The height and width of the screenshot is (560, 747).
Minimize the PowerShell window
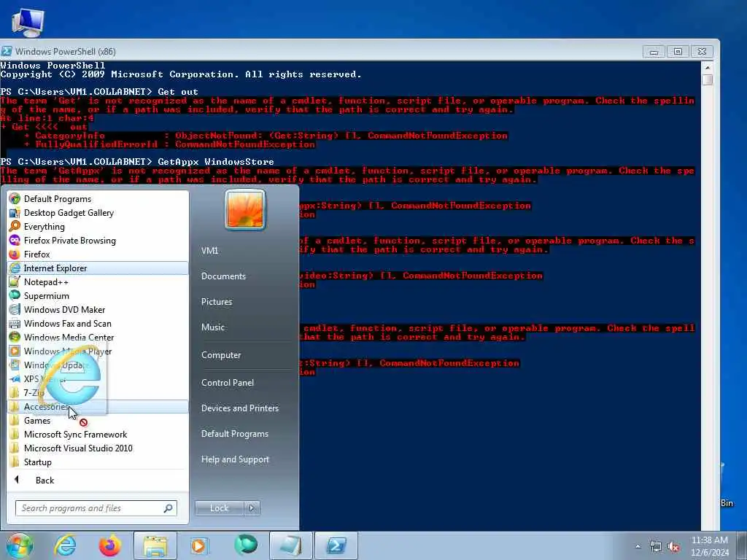[x=654, y=52]
